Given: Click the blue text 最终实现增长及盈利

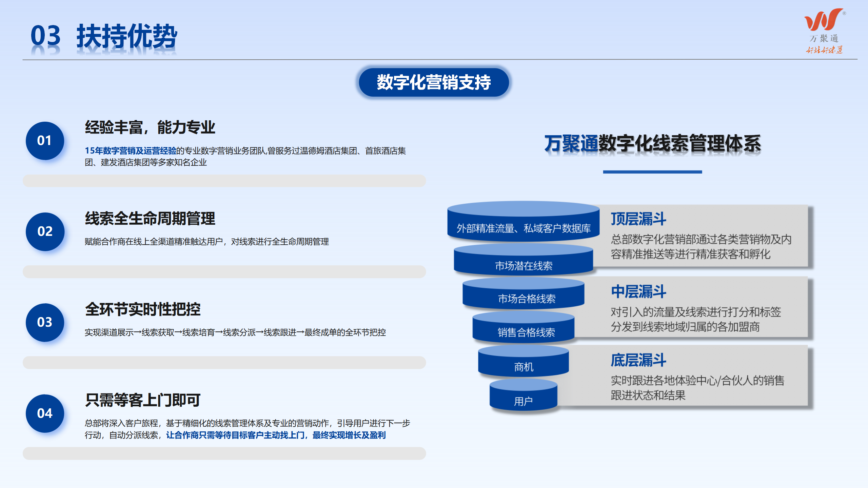Looking at the screenshot, I should (349, 435).
